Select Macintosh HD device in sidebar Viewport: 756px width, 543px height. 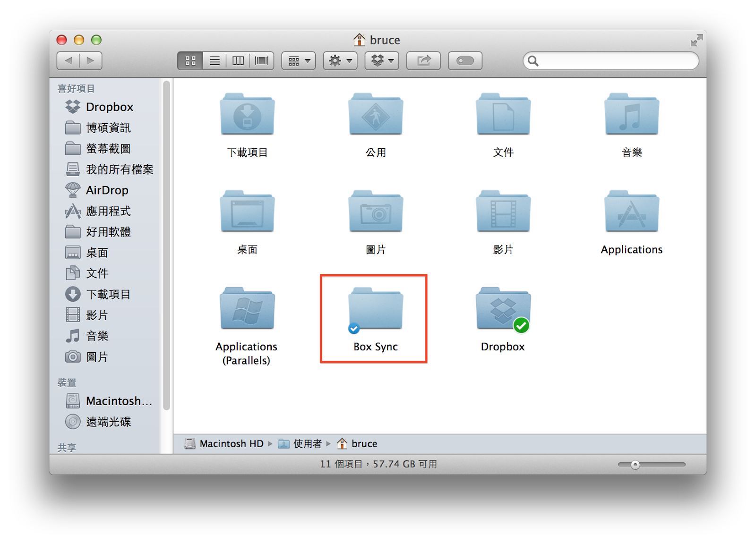tap(109, 401)
